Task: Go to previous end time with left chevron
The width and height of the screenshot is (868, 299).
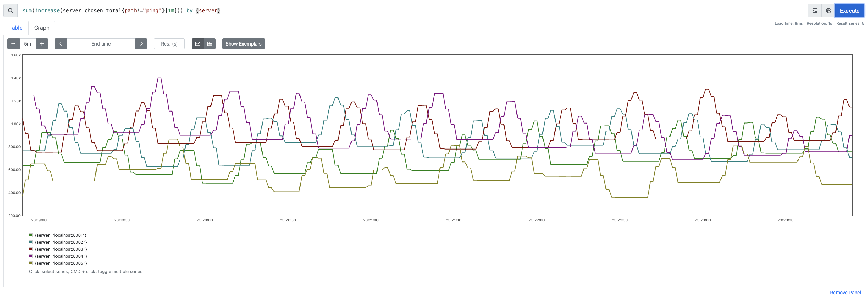Action: point(61,44)
